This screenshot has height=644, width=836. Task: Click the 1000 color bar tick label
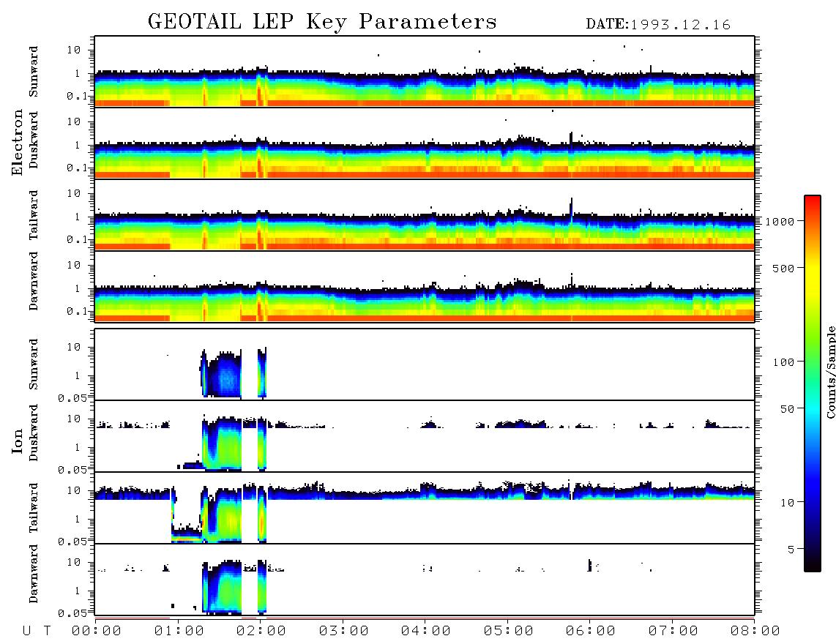(780, 222)
